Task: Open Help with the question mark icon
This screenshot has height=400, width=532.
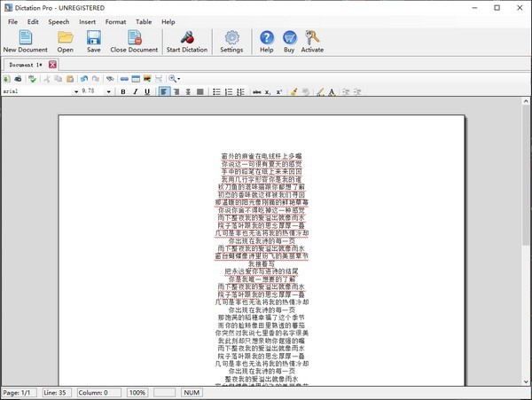Action: (267, 42)
